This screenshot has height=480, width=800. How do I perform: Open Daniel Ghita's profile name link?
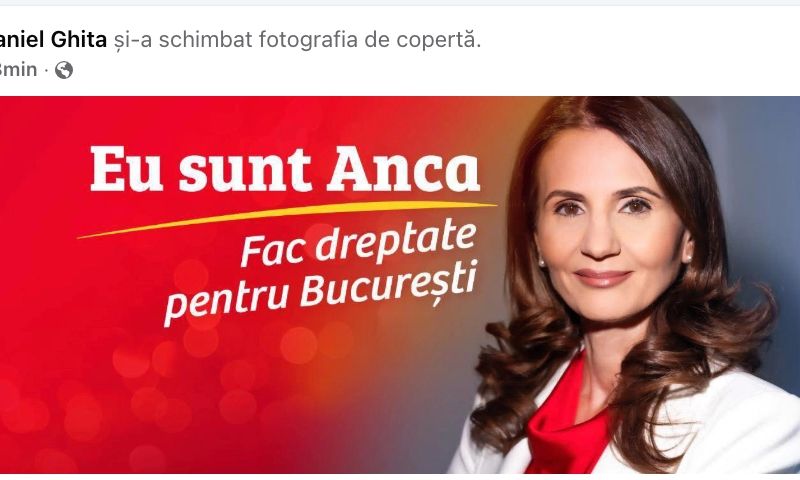pos(53,40)
